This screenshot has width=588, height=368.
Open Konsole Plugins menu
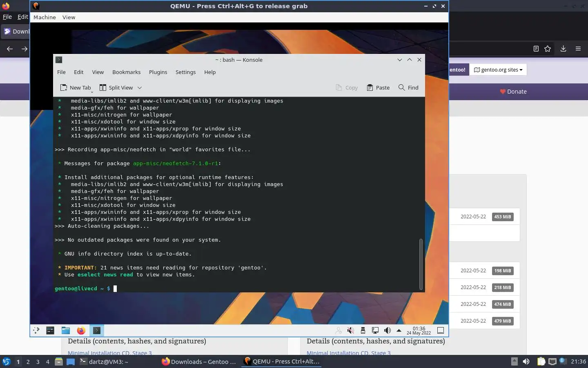tap(158, 72)
